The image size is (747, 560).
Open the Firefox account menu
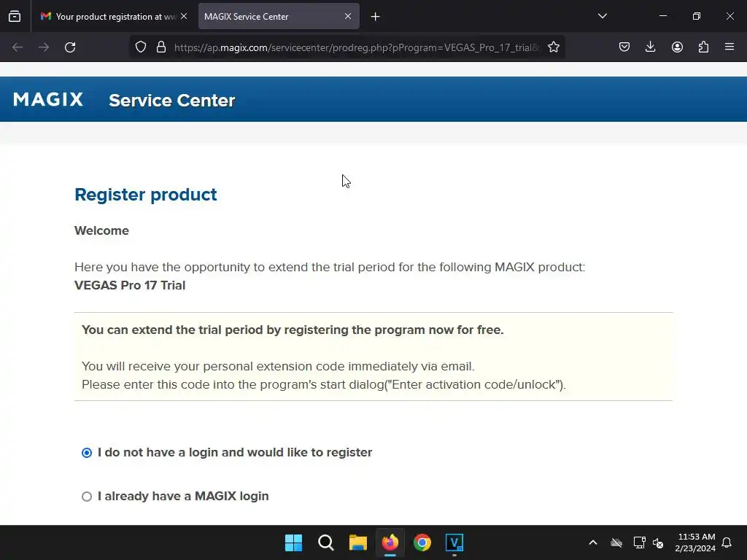pyautogui.click(x=677, y=47)
